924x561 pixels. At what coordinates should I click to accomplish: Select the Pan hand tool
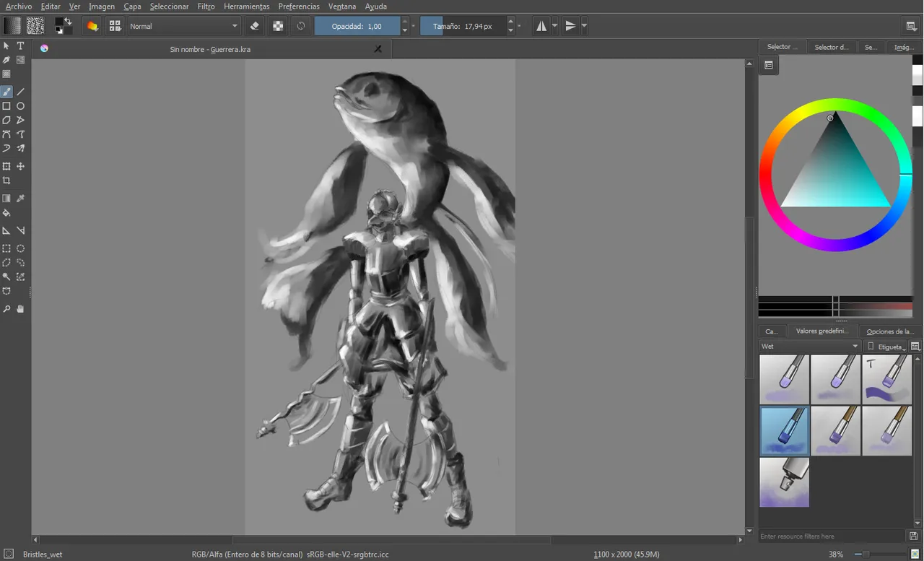[21, 309]
